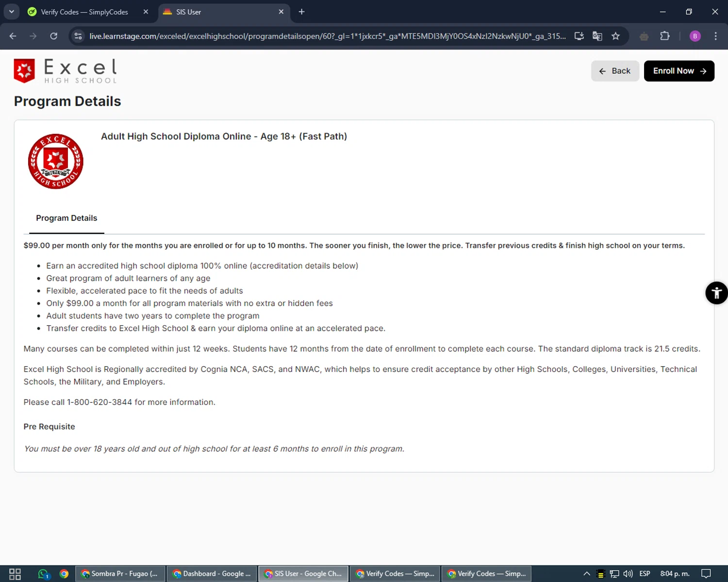Click the "Great program of adult learners" bullet
Image resolution: width=728 pixels, height=582 pixels.
(x=128, y=278)
